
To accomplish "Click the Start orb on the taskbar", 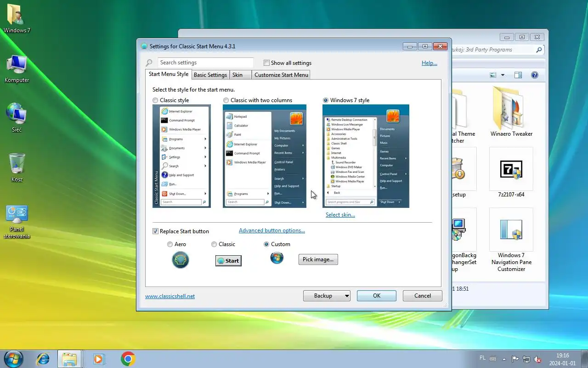I will tap(13, 359).
